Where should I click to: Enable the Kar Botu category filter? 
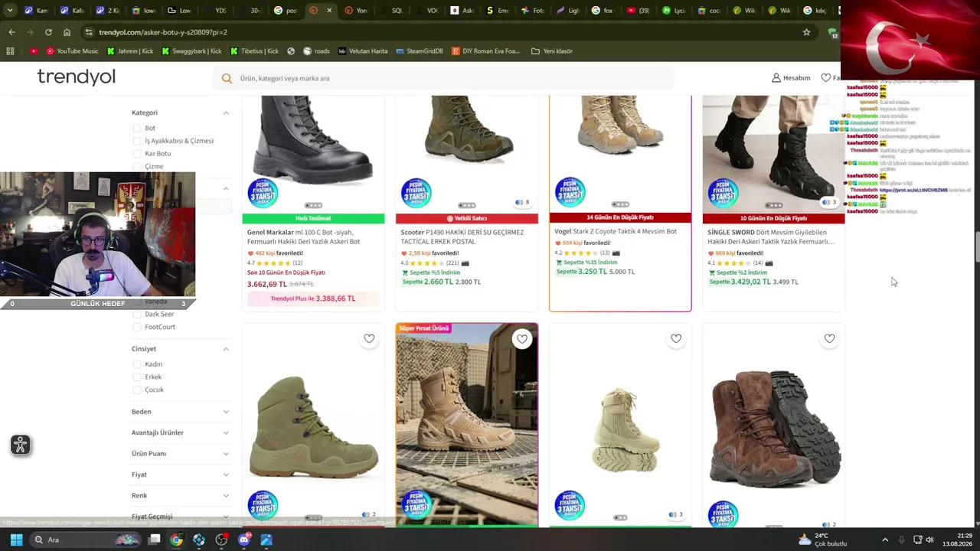click(137, 154)
